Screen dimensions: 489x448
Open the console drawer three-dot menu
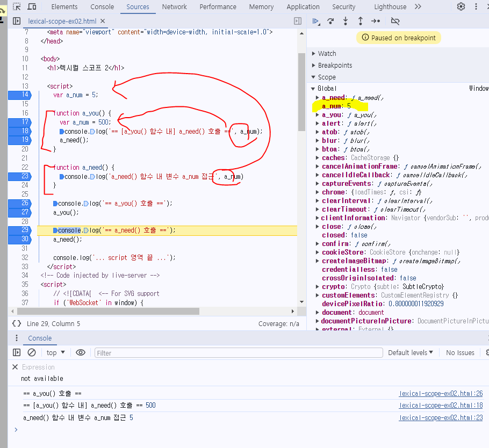coord(17,338)
